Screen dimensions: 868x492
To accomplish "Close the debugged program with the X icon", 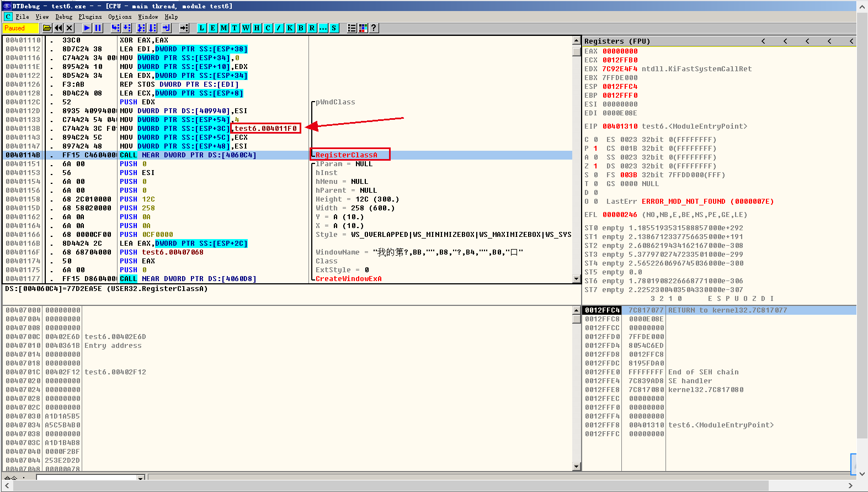I will (70, 28).
